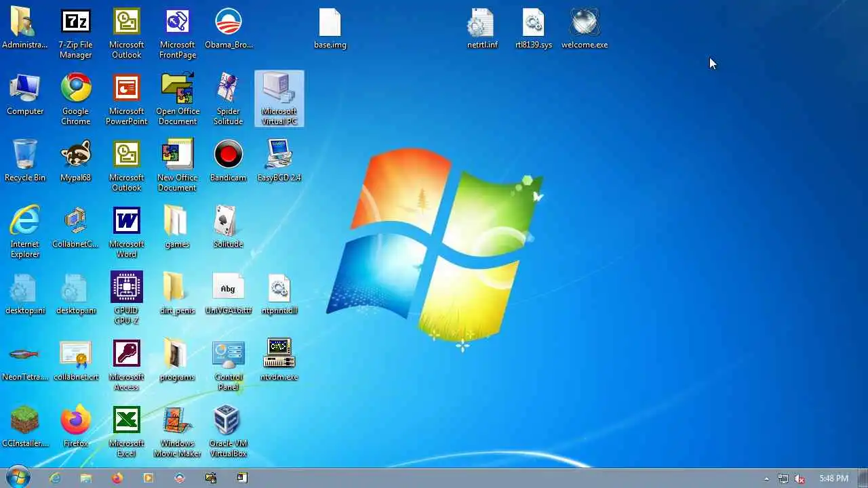This screenshot has height=488, width=868.
Task: Select the Microsoft Word shortcut
Action: 126,232
